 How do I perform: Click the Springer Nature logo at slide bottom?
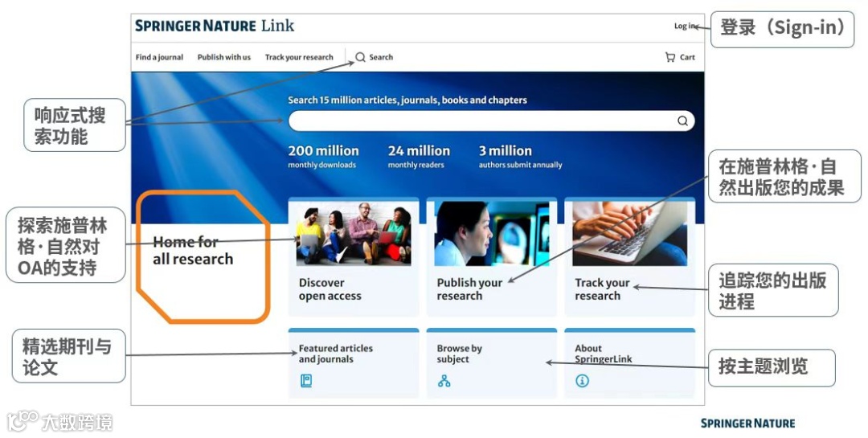click(x=748, y=423)
